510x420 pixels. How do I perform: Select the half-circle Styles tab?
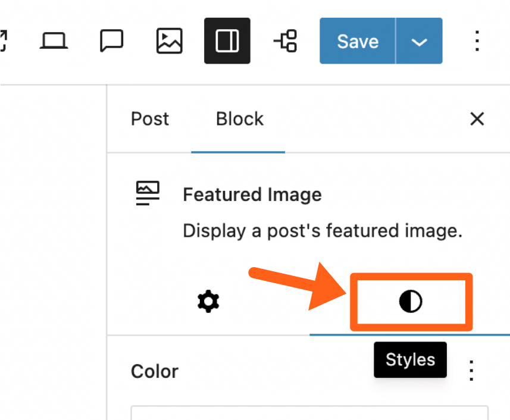[x=410, y=302]
